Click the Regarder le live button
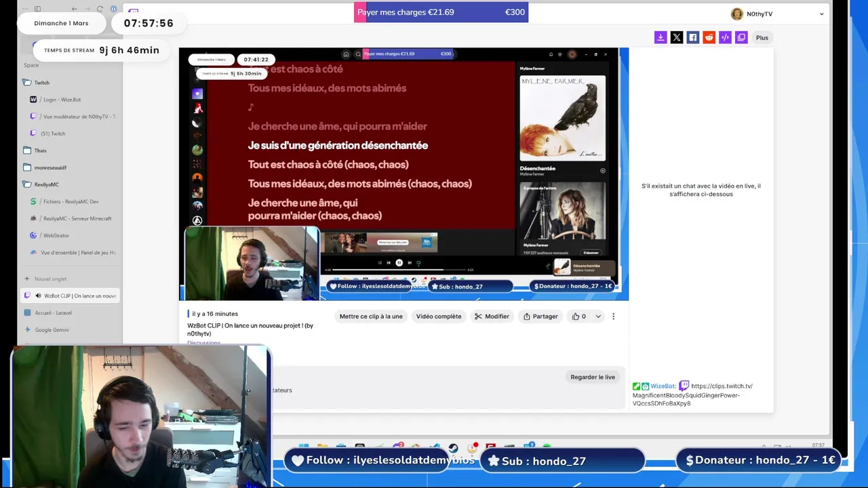 coord(593,377)
